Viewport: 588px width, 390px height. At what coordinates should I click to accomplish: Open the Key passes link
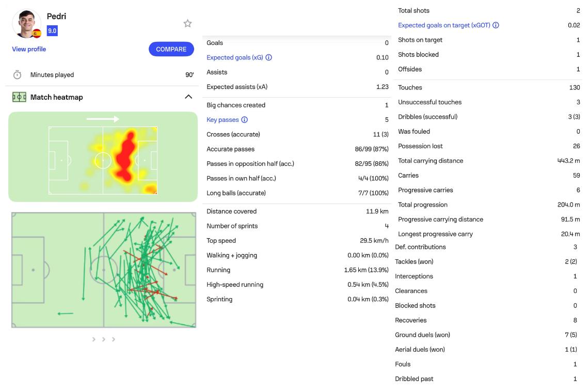click(x=223, y=120)
